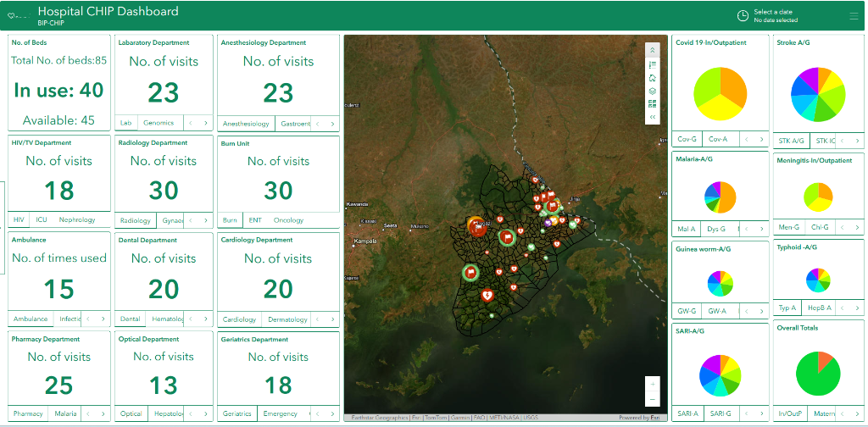Next tab arrow in Cardiology card
Viewport: 868px width, 427px height.
coord(332,319)
